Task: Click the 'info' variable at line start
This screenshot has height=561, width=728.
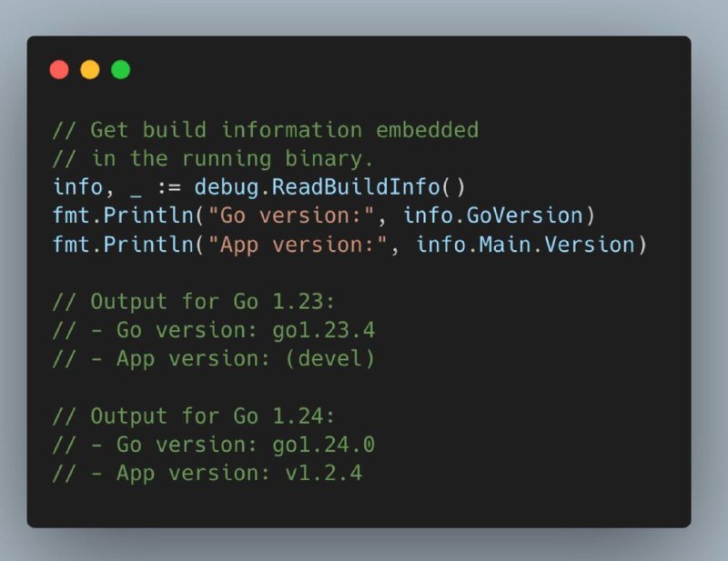Action: pyautogui.click(x=78, y=187)
